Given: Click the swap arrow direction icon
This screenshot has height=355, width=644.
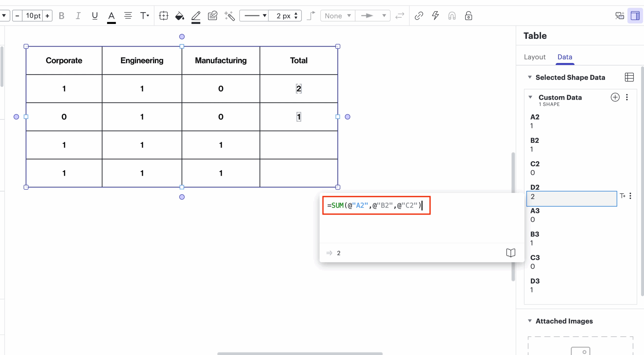Looking at the screenshot, I should point(399,16).
